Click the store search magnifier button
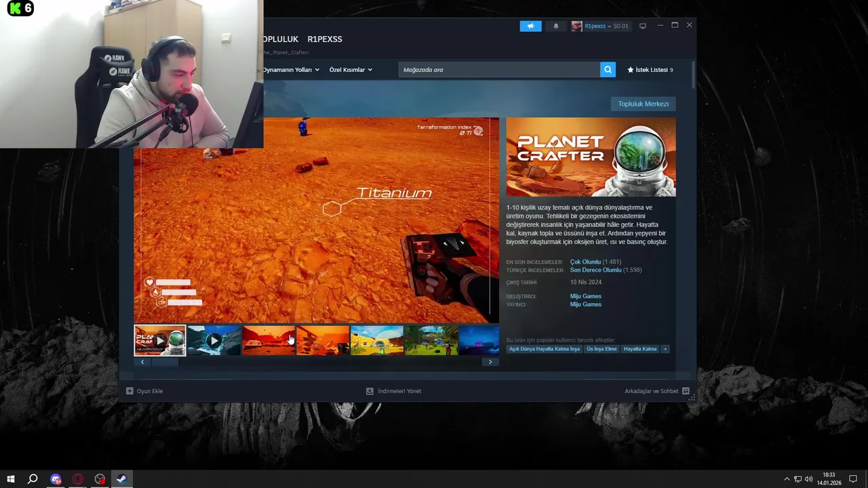 (x=608, y=69)
